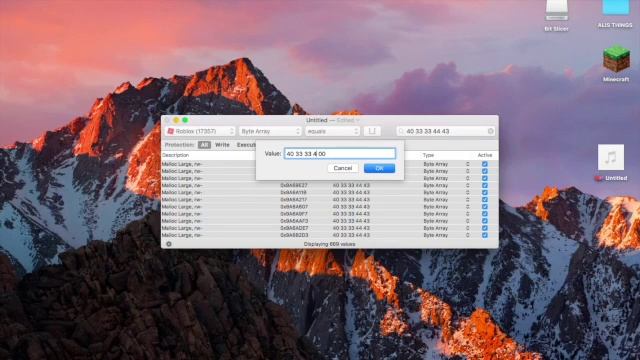Click the search field showing 40 33 33 44 43
640x360 pixels.
click(x=446, y=131)
